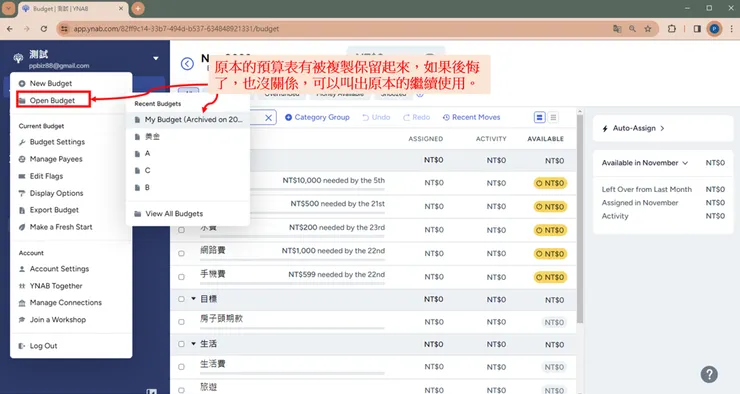Check the 生活 group checkbox
The width and height of the screenshot is (740, 394).
click(181, 344)
